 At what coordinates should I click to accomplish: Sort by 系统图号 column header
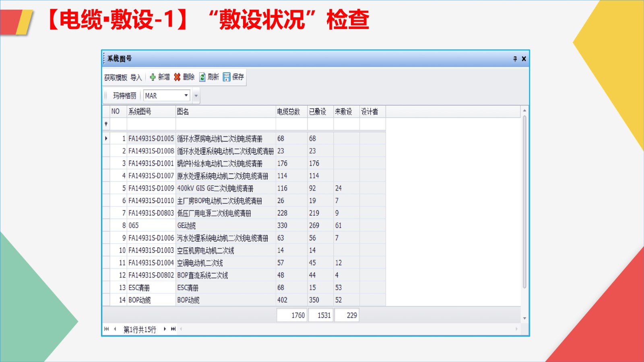pyautogui.click(x=140, y=111)
